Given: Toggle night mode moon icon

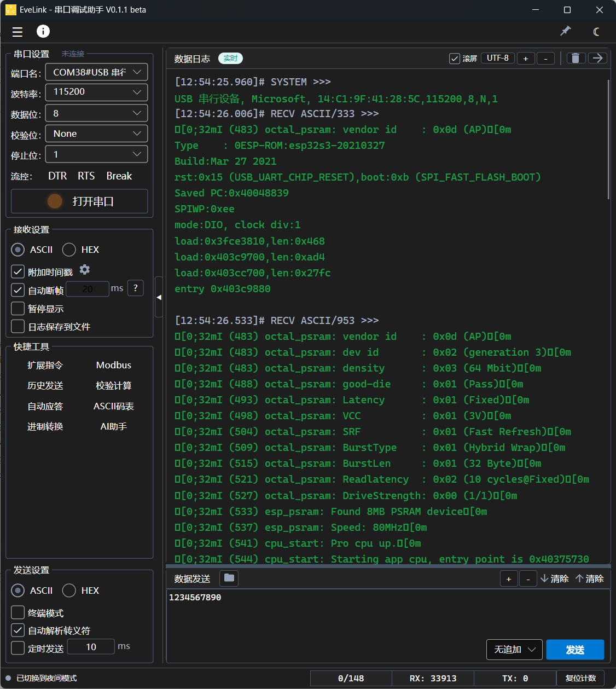Looking at the screenshot, I should [596, 31].
